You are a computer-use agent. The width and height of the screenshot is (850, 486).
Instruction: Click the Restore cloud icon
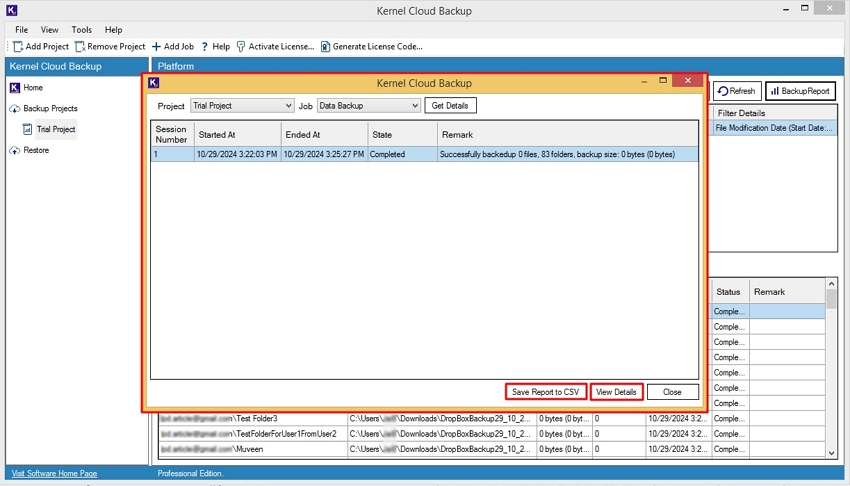[x=15, y=150]
